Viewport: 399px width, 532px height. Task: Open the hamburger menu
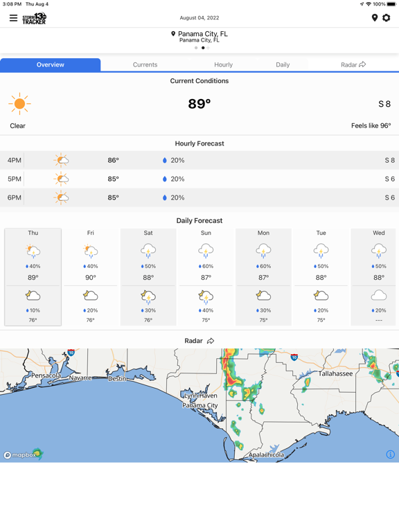point(13,18)
